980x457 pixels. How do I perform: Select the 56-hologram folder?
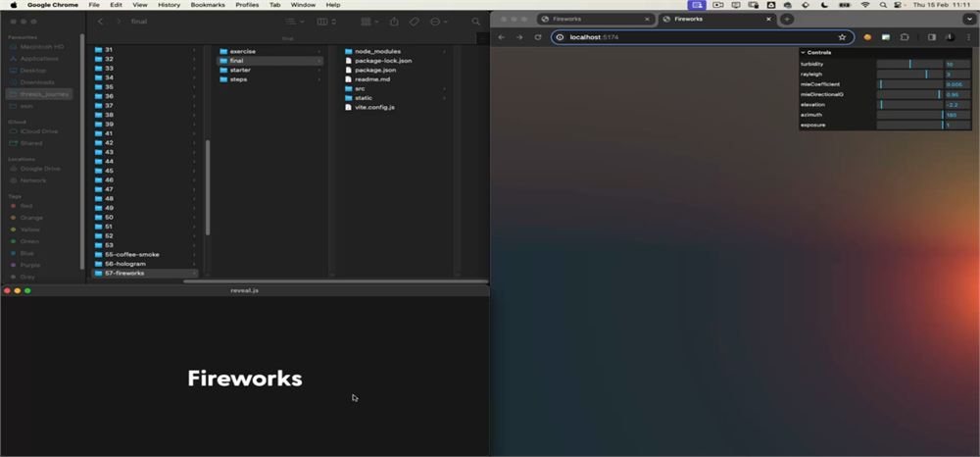(x=144, y=264)
